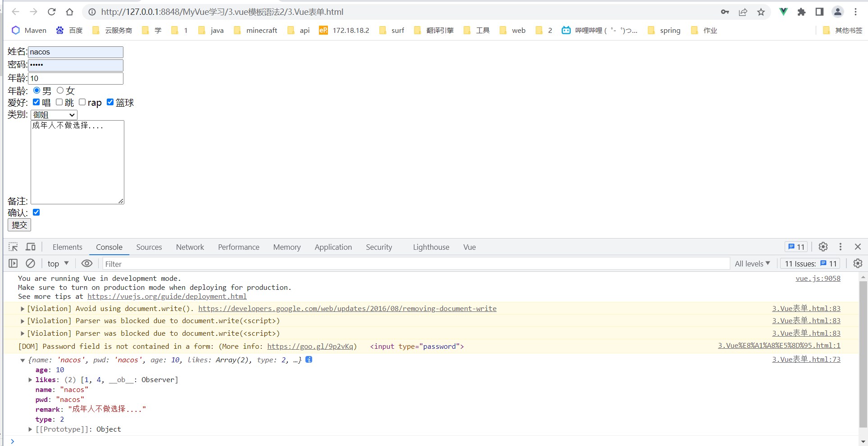
Task: Switch to the Performance tab
Action: 239,247
